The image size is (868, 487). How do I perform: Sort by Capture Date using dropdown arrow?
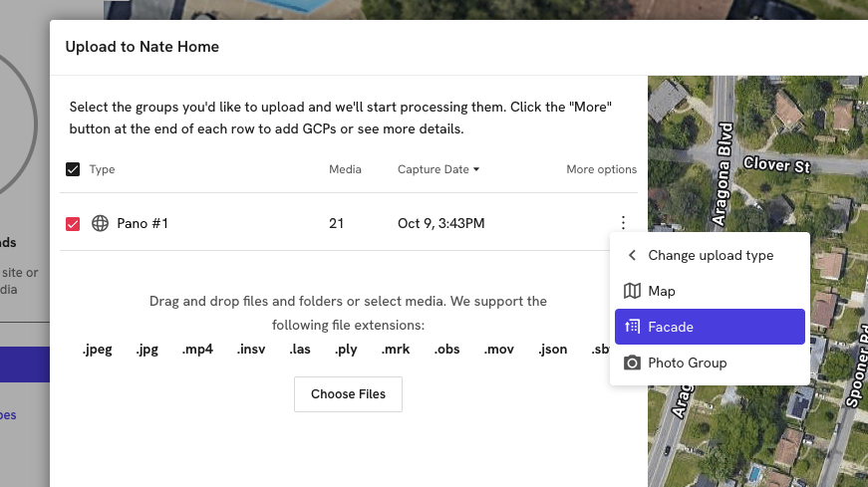(476, 169)
